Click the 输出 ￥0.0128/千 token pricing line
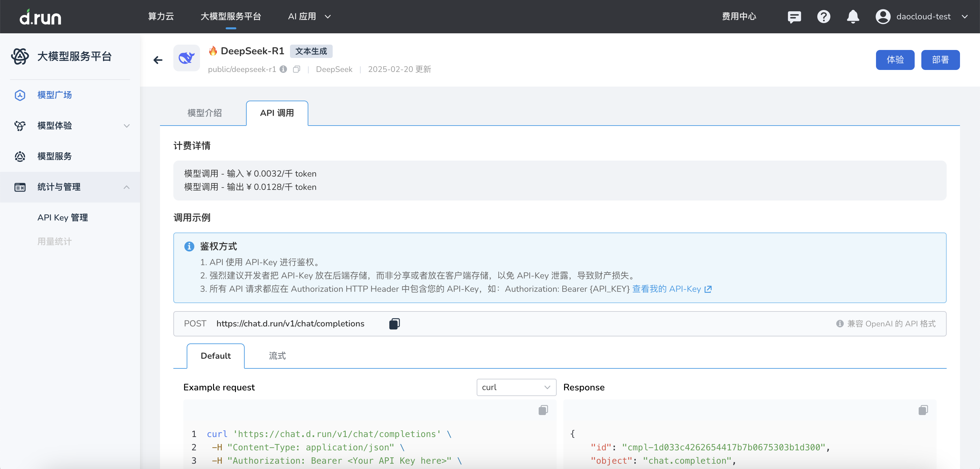Screen dimensions: 980x469 [250, 187]
